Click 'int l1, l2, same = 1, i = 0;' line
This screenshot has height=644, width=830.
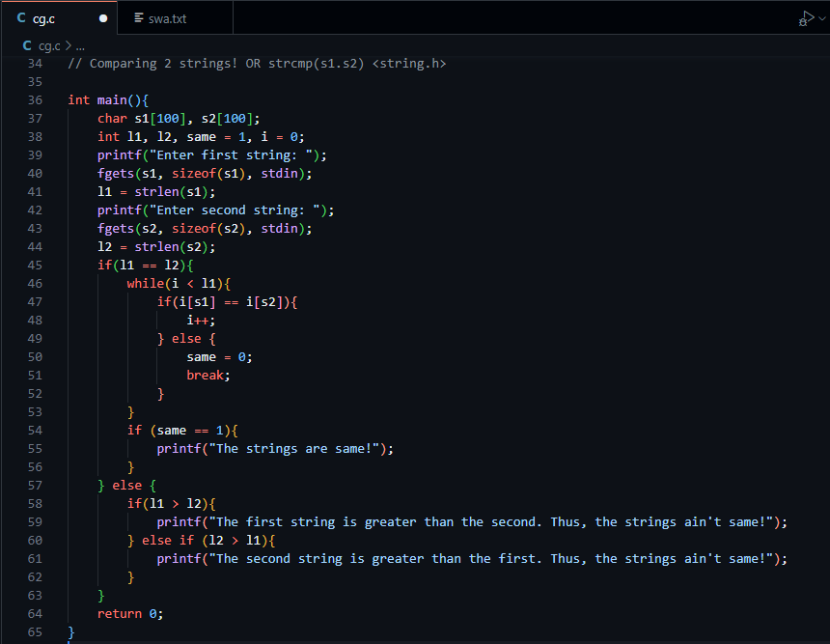click(x=201, y=137)
